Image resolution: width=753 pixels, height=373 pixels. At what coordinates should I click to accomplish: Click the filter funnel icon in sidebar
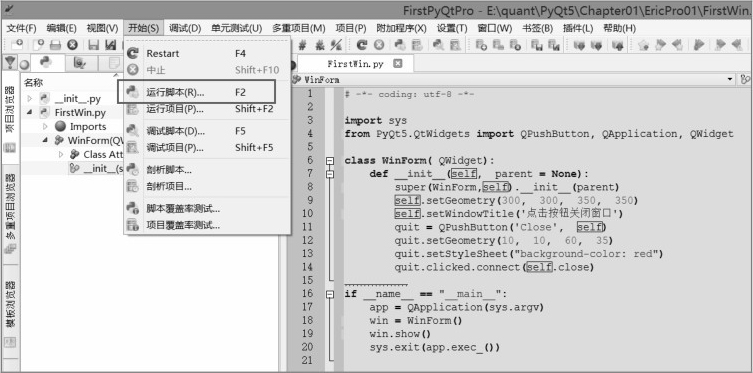[9, 62]
